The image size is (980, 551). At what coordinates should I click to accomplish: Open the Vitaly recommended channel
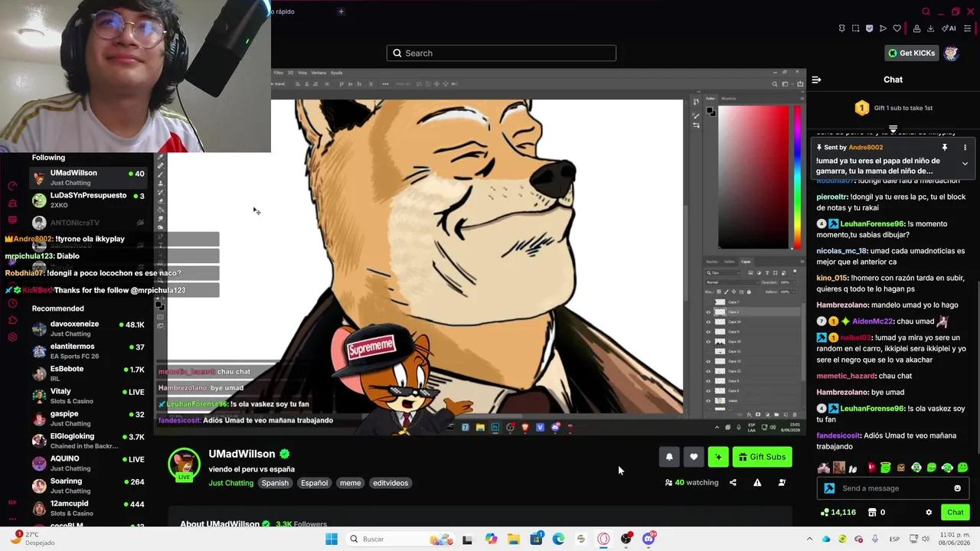88,396
